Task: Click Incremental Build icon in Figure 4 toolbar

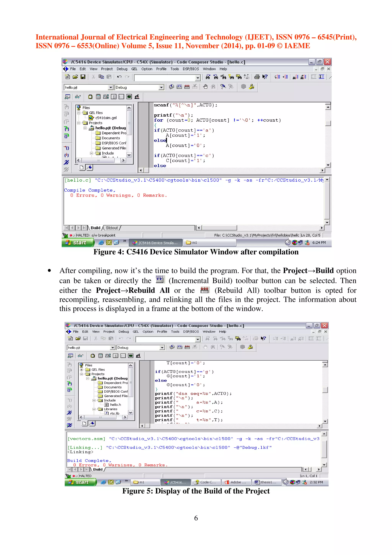Action: pyautogui.click(x=179, y=87)
